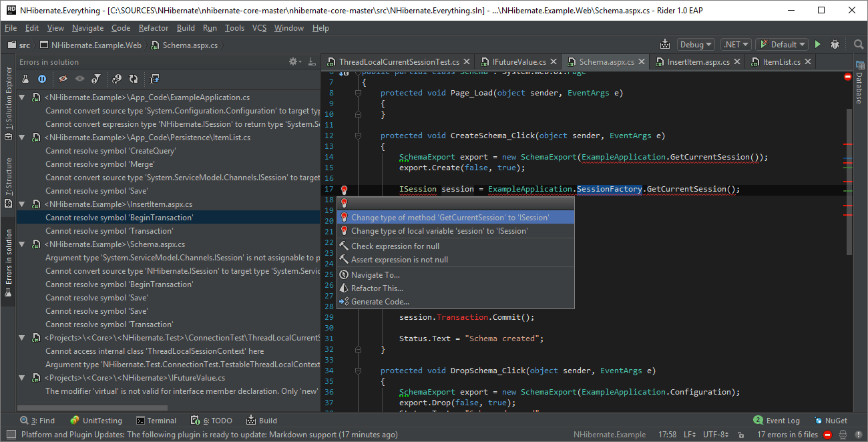Pause solution-wide analysis with the blue pause button
This screenshot has width=868, height=442.
pyautogui.click(x=42, y=79)
